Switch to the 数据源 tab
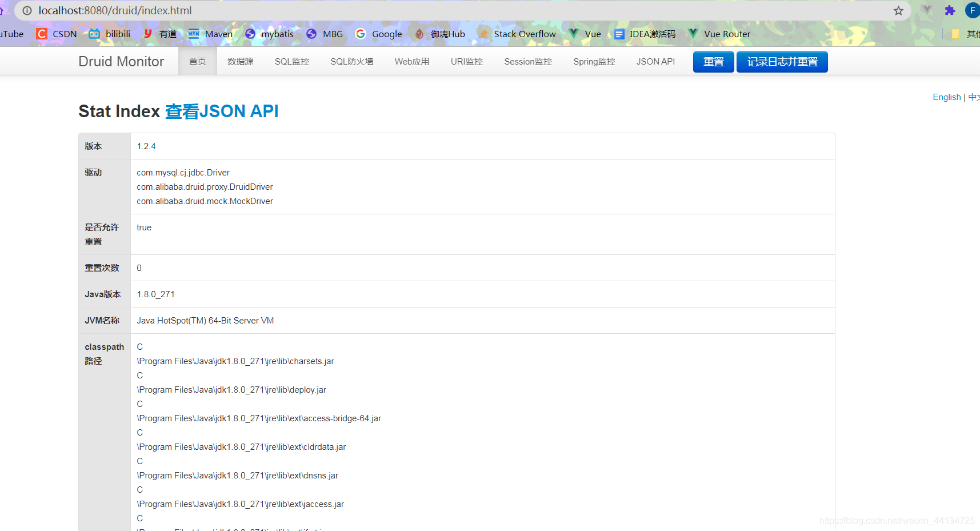The height and width of the screenshot is (531, 980). coord(241,61)
